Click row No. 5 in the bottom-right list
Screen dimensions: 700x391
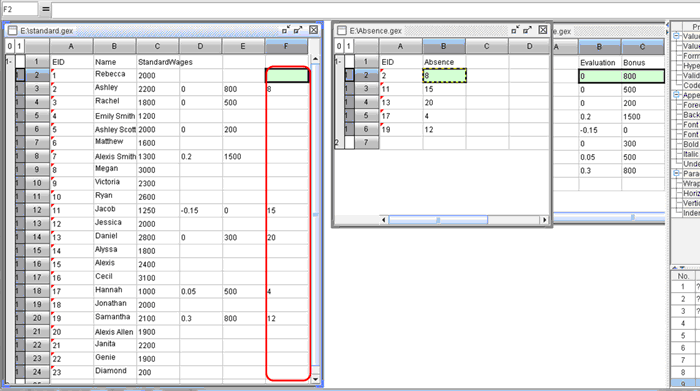686,335
